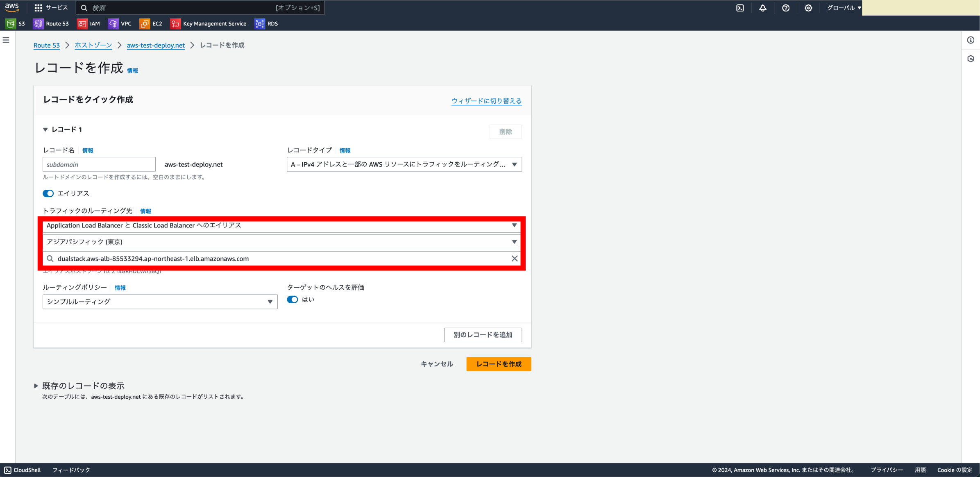This screenshot has width=980, height=477.
Task: Click ウィザードに切り替える link
Action: click(x=486, y=101)
